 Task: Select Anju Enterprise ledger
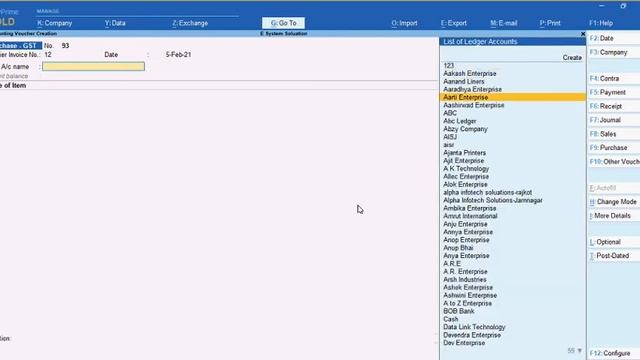pyautogui.click(x=465, y=224)
